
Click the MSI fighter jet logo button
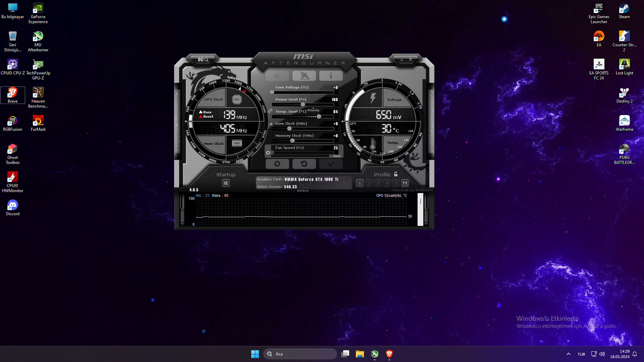tap(304, 76)
